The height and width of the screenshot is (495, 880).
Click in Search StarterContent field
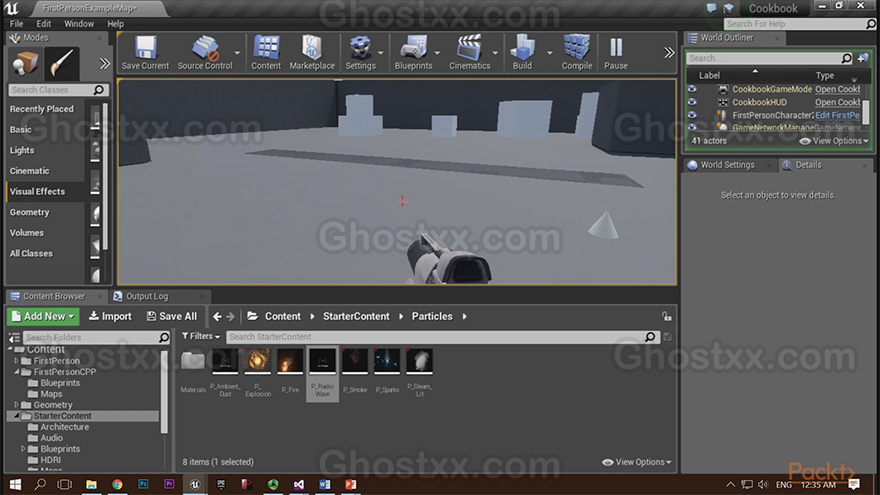[442, 337]
